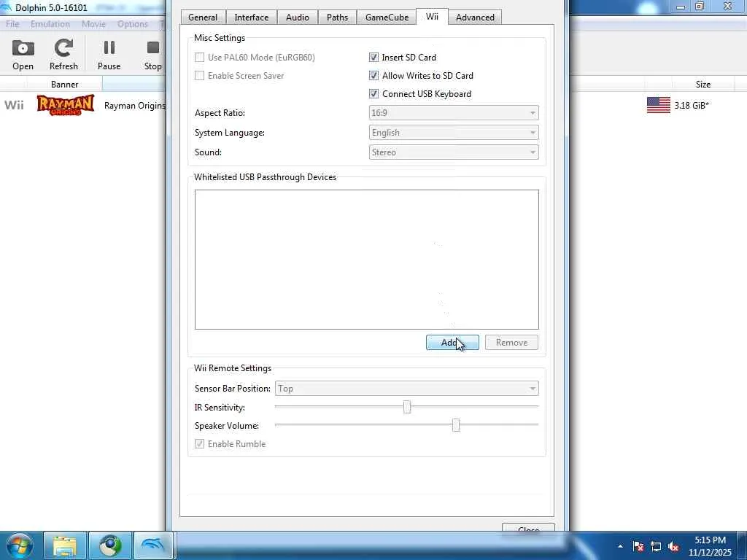Screen dimensions: 747x560
Task: Click the Speaker Volume slider handle
Action: 456,425
